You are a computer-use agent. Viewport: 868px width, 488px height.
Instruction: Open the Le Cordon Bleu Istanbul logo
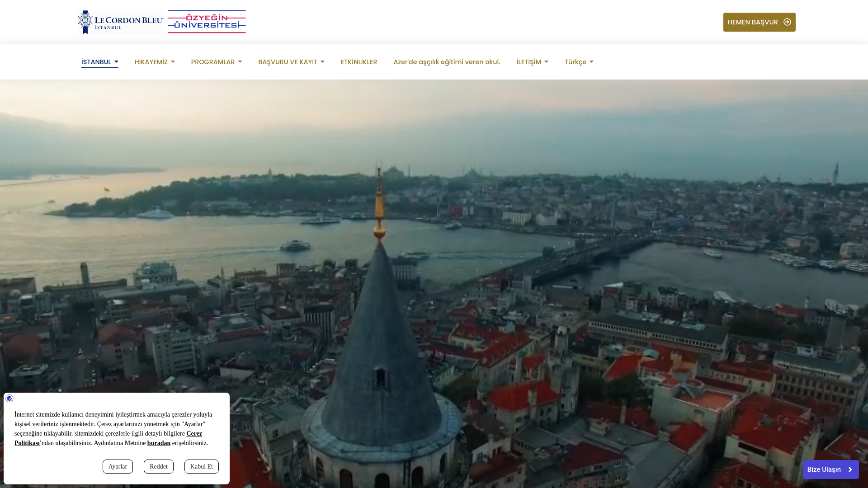(x=120, y=22)
